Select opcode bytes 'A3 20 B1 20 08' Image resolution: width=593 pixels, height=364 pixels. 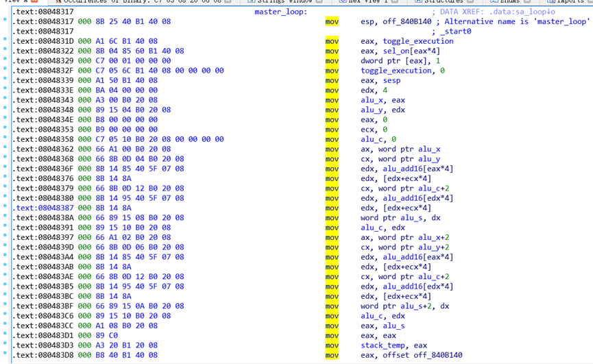[x=126, y=345]
